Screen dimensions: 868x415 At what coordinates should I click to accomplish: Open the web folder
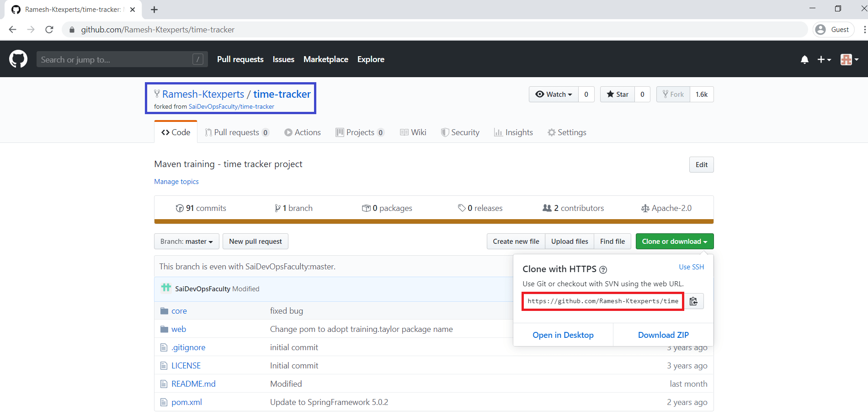click(x=179, y=329)
